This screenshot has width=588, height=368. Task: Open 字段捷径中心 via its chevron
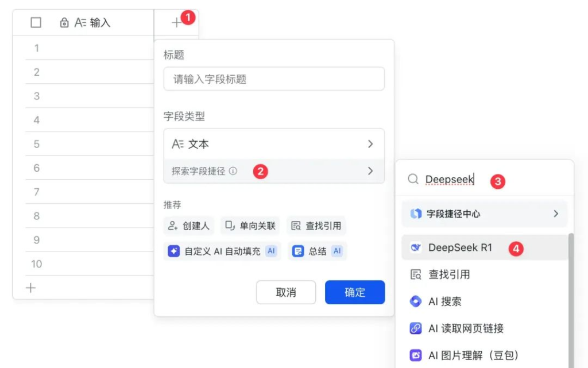pos(555,214)
